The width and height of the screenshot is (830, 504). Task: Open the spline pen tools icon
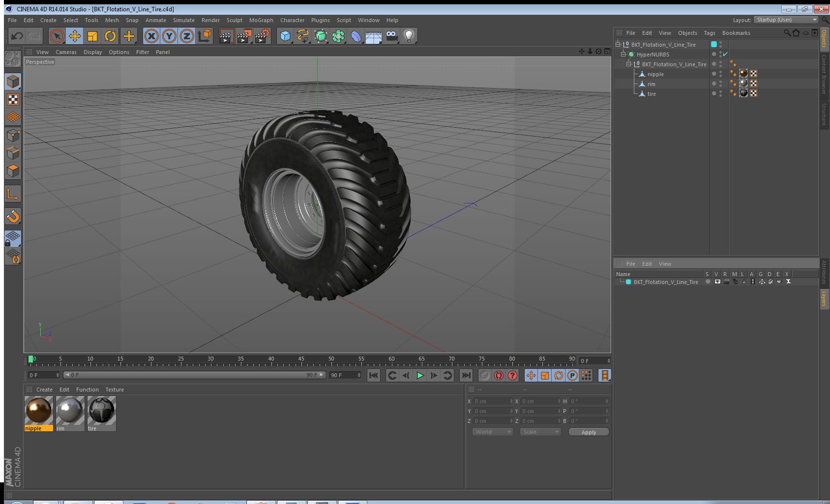pyautogui.click(x=303, y=36)
